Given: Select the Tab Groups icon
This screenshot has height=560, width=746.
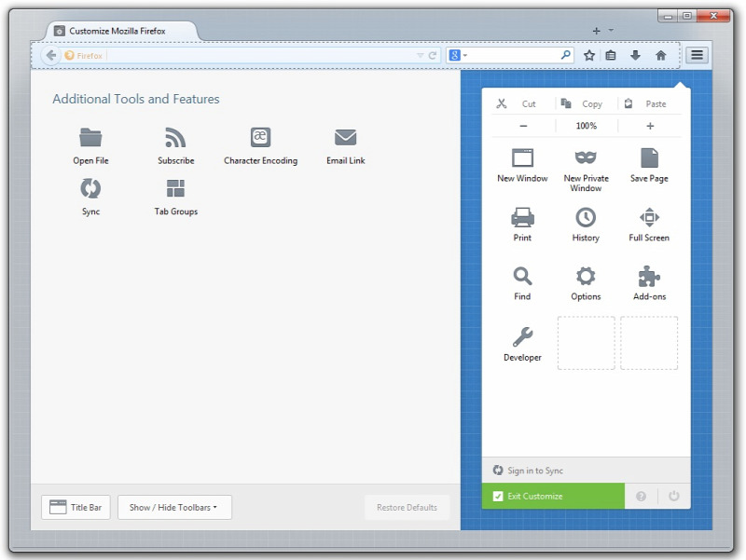Looking at the screenshot, I should coord(175,188).
